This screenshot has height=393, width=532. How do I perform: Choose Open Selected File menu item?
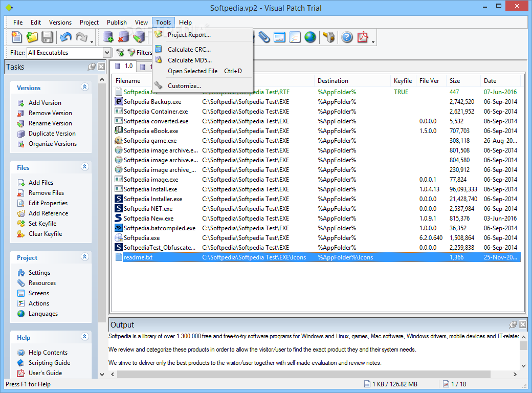pos(203,71)
